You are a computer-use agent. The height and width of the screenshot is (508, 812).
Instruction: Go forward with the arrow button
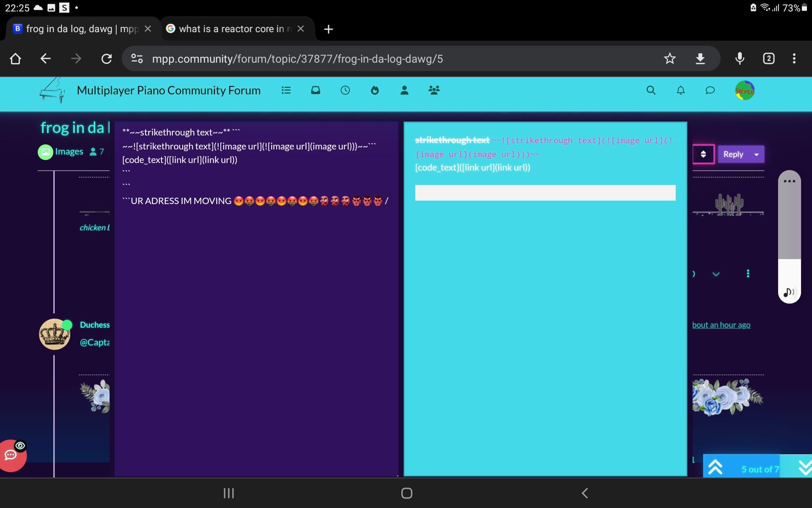pyautogui.click(x=76, y=58)
